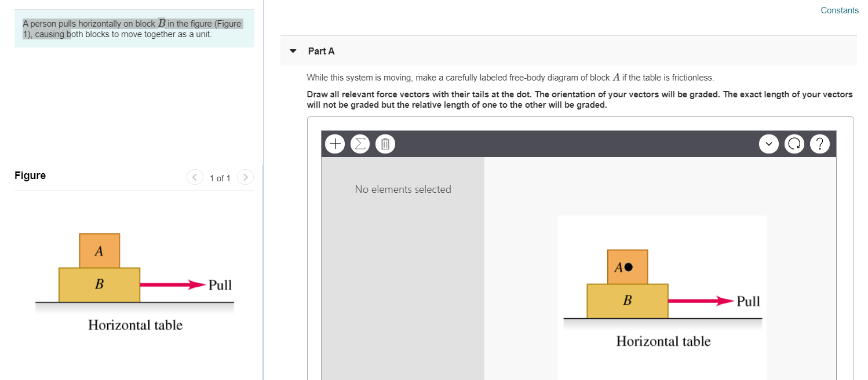Click block B in the left figure
This screenshot has height=380, width=868.
point(99,284)
